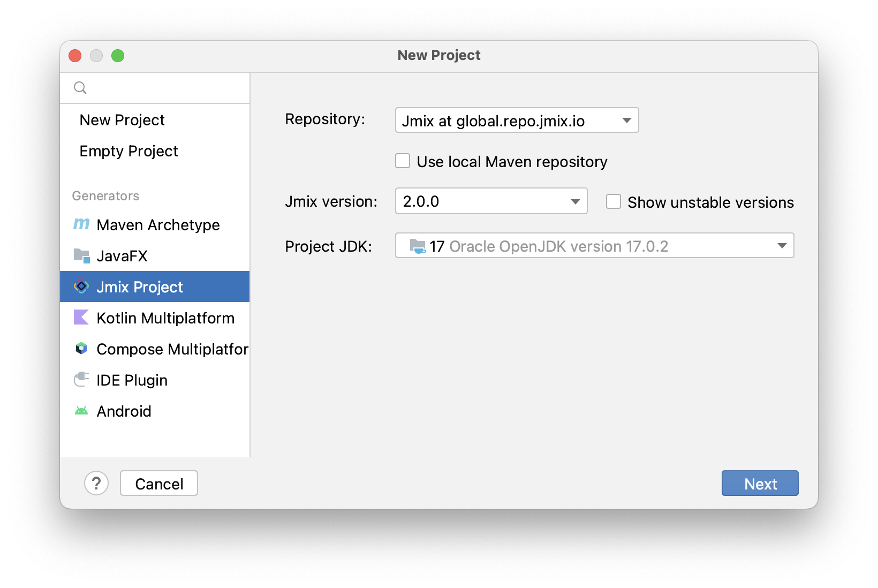This screenshot has height=588, width=878.
Task: Open help with the question mark button
Action: (96, 484)
